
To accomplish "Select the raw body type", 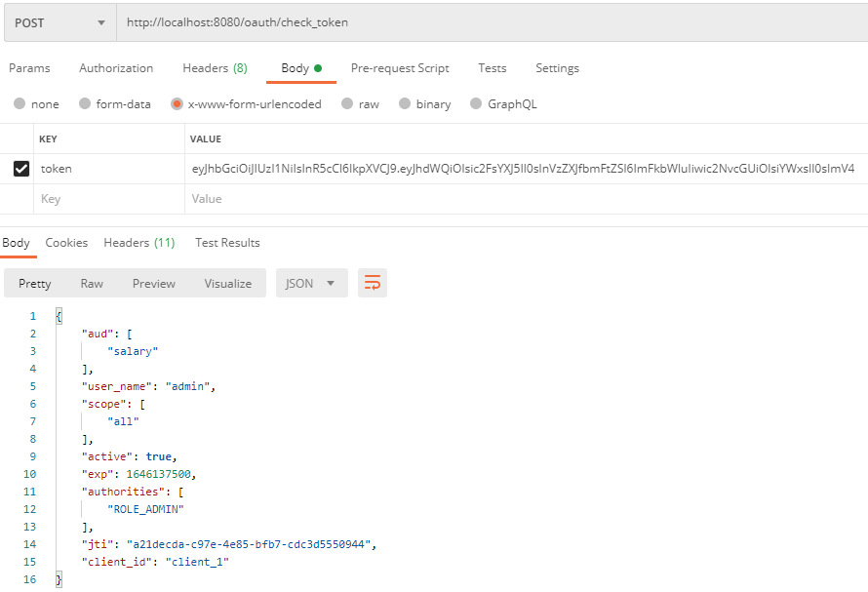I will coord(361,104).
